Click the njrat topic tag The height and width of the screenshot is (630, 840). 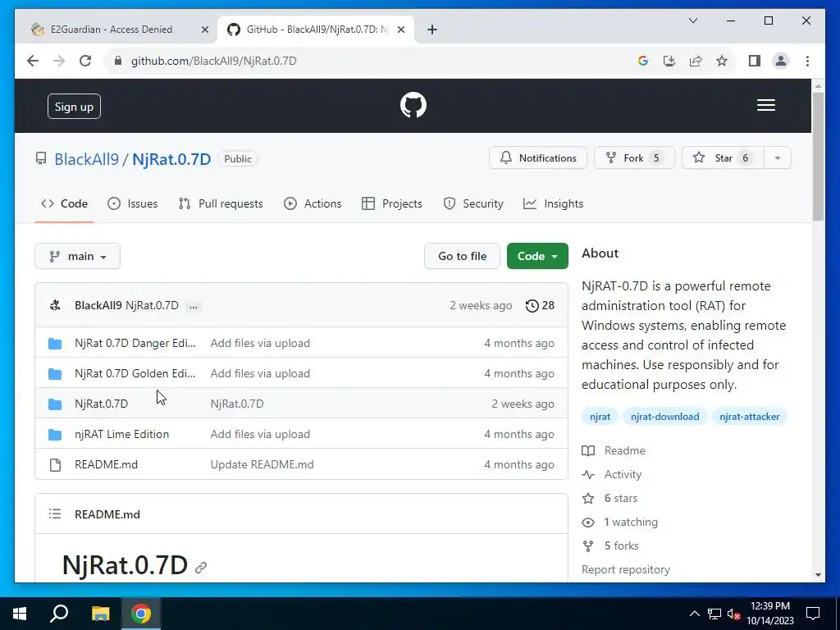(x=600, y=417)
